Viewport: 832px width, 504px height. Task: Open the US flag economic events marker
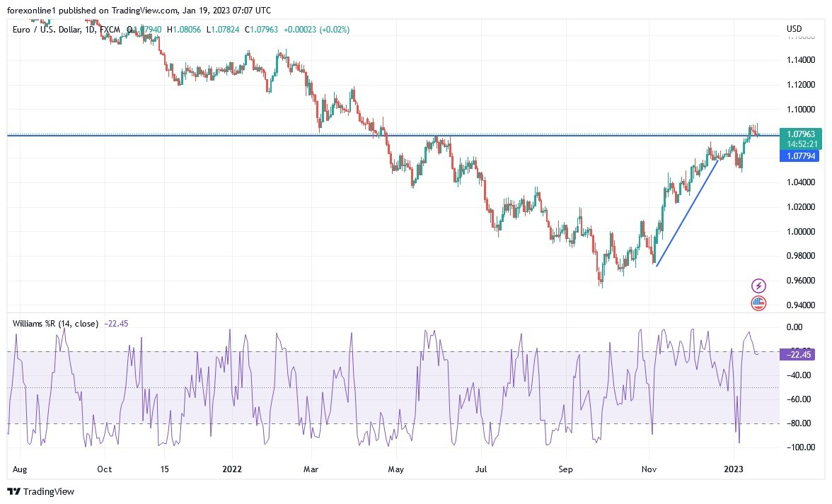coord(758,303)
